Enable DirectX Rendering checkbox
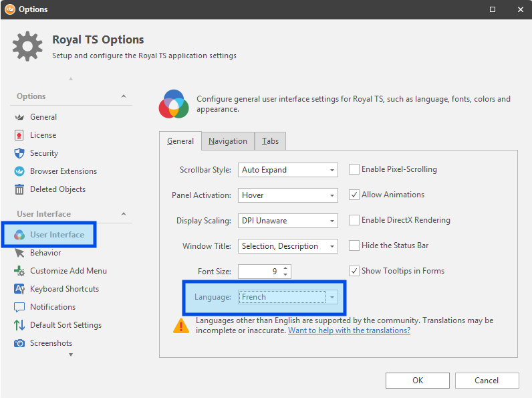 click(354, 220)
